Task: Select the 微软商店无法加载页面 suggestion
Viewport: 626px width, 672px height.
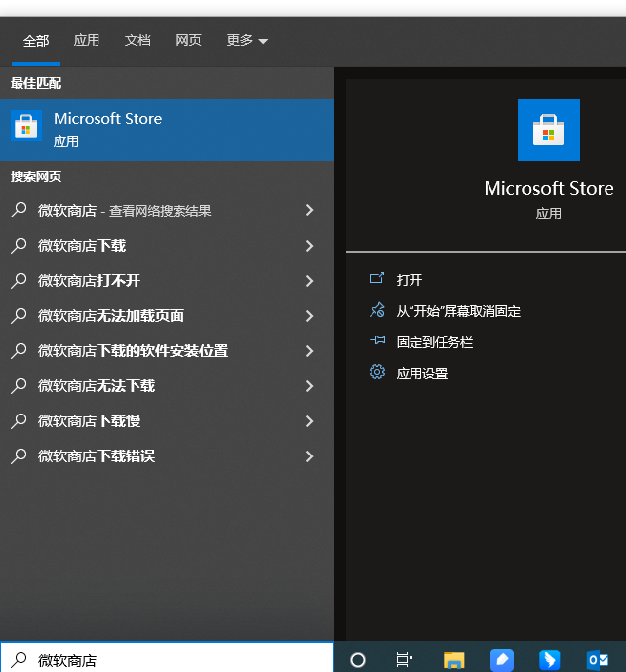Action: 167,315
